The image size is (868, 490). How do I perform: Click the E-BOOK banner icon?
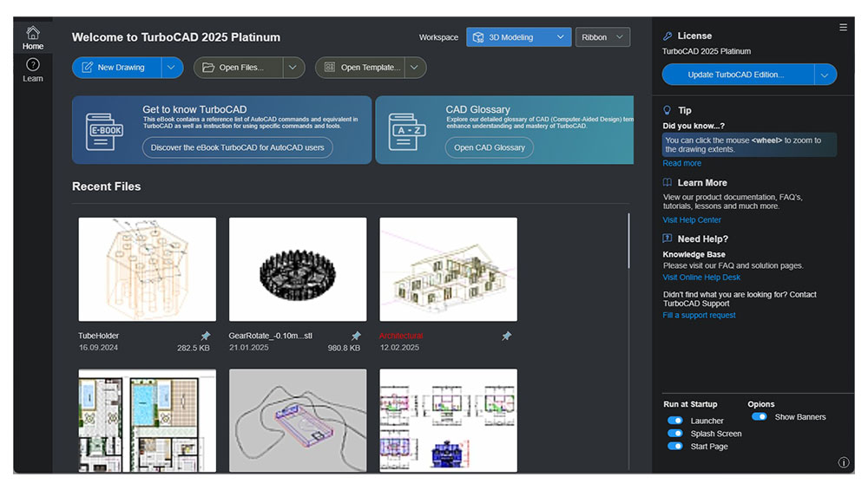point(104,132)
